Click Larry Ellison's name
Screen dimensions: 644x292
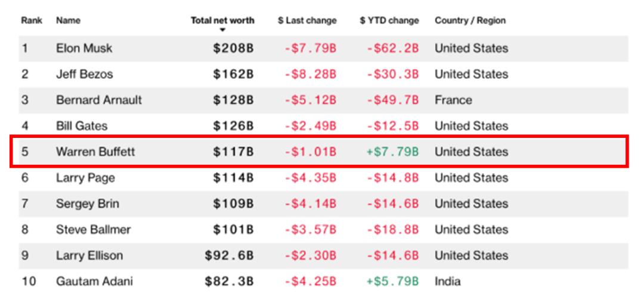coord(89,256)
